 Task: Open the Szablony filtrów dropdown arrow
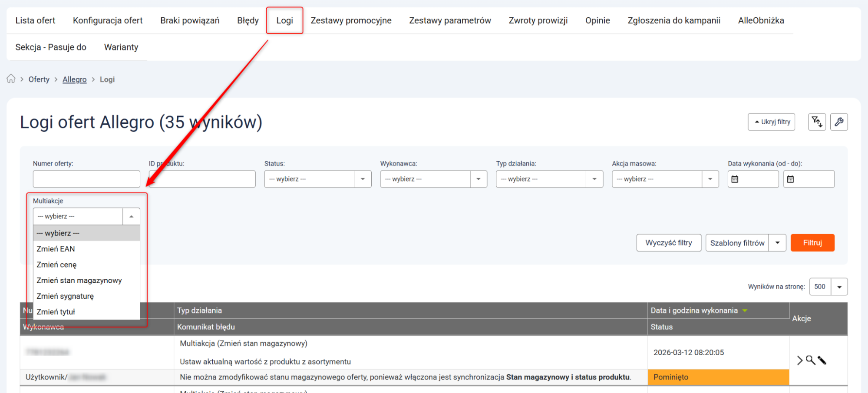pyautogui.click(x=777, y=243)
